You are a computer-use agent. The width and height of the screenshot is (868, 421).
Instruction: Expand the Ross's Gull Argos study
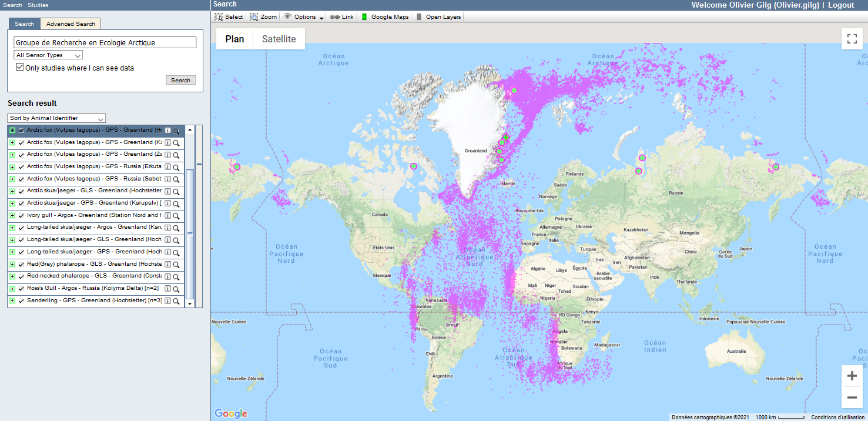[12, 289]
